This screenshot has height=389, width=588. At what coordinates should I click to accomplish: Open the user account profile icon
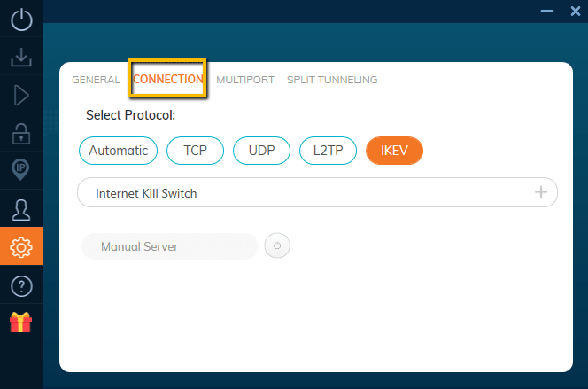(x=21, y=209)
